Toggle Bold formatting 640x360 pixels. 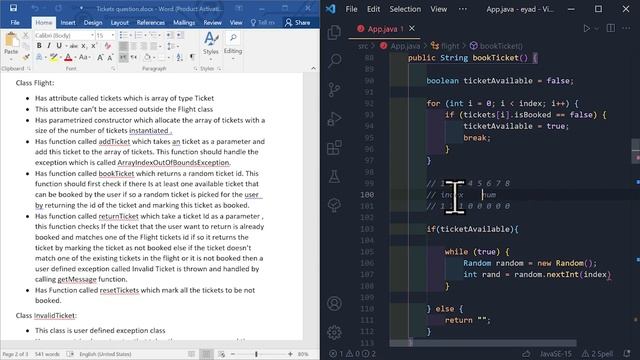point(39,46)
